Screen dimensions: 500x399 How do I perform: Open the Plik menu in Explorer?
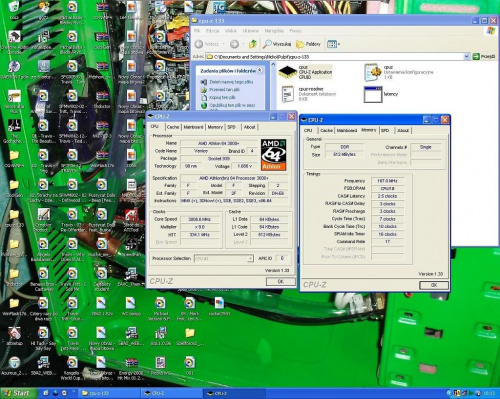[197, 31]
